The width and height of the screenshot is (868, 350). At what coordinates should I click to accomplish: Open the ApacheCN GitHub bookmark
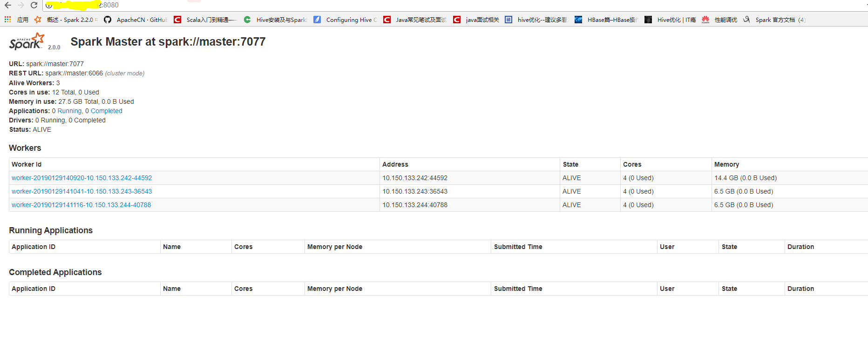pos(135,20)
